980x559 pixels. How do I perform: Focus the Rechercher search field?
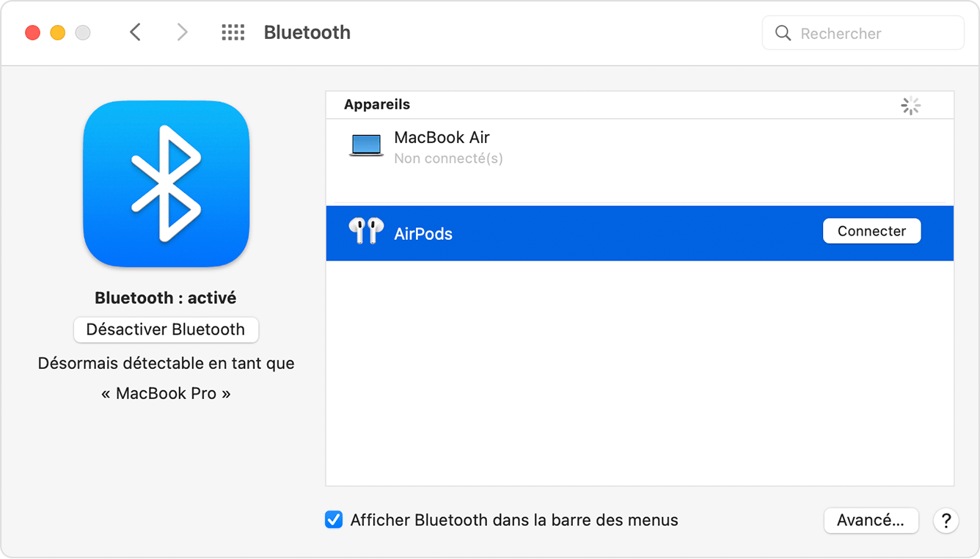pyautogui.click(x=863, y=33)
